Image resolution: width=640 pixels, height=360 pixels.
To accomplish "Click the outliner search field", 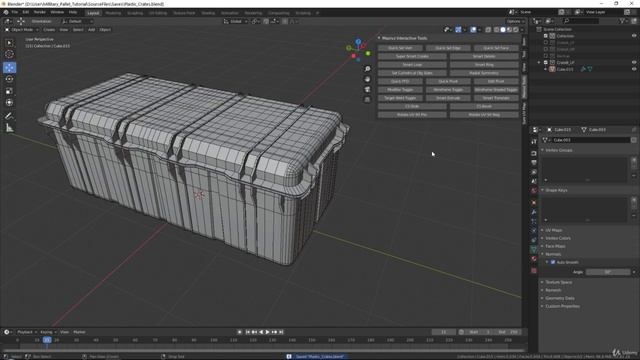I will pos(581,21).
